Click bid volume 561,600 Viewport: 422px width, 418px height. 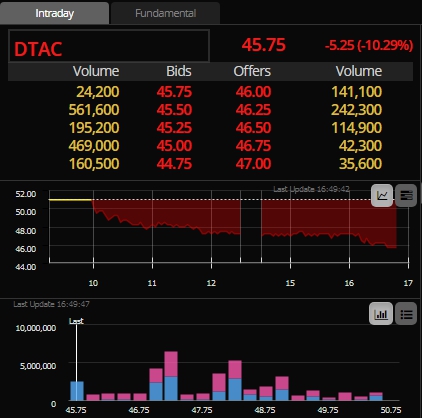[94, 110]
